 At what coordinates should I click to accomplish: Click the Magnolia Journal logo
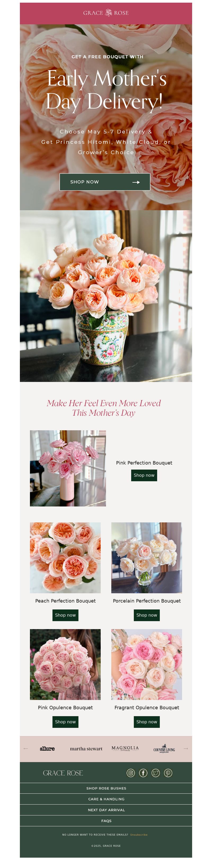tap(125, 748)
